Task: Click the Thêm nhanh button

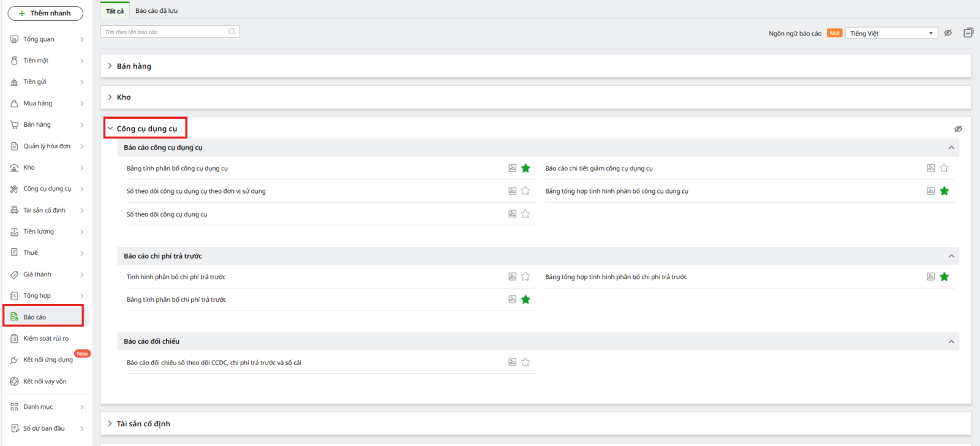Action: coord(45,13)
